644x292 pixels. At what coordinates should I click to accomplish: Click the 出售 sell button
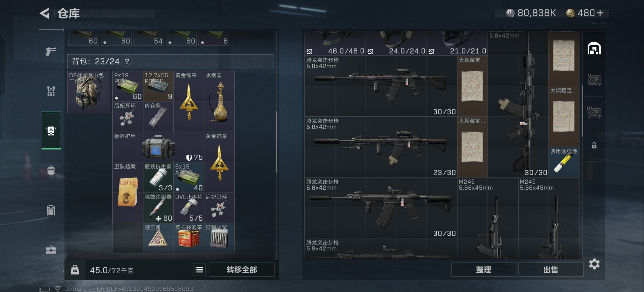(x=550, y=270)
